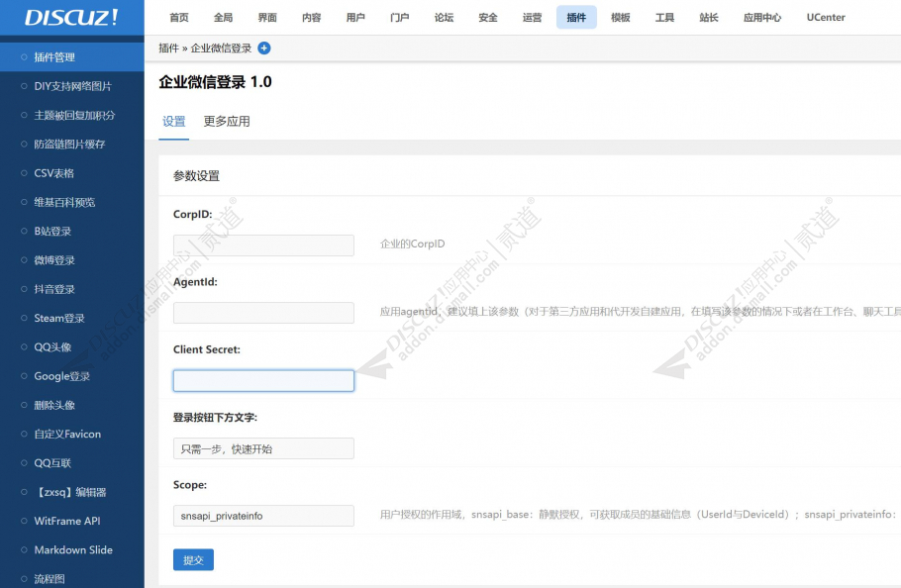Viewport: 901px width, 588px height.
Task: Click the 参数设置 section heading
Action: (x=196, y=176)
